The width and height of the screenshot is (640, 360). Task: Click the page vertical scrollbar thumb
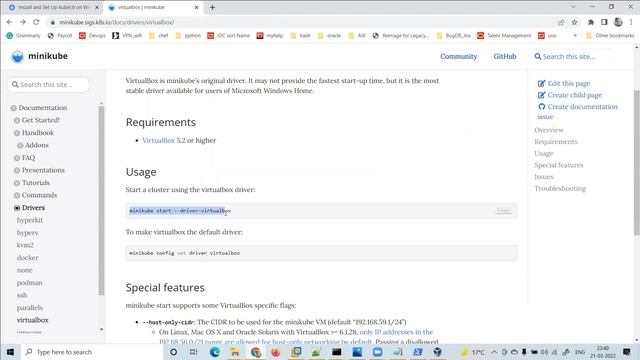(x=636, y=162)
